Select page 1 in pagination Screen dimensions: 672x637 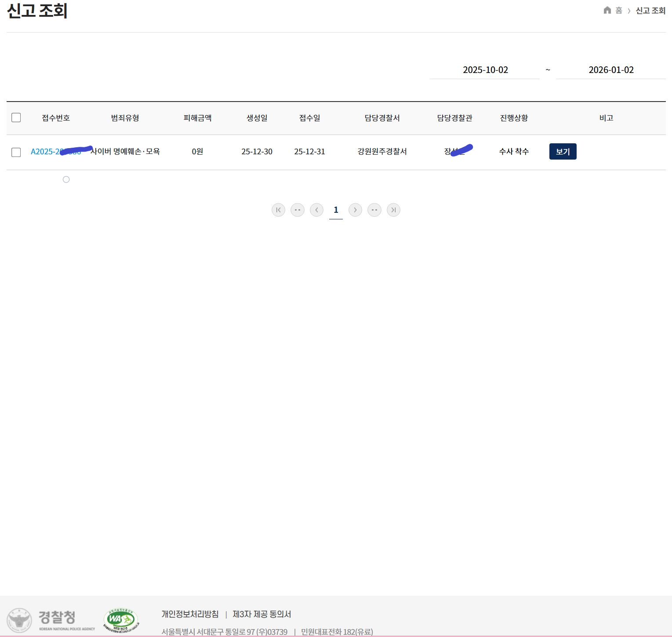click(336, 210)
